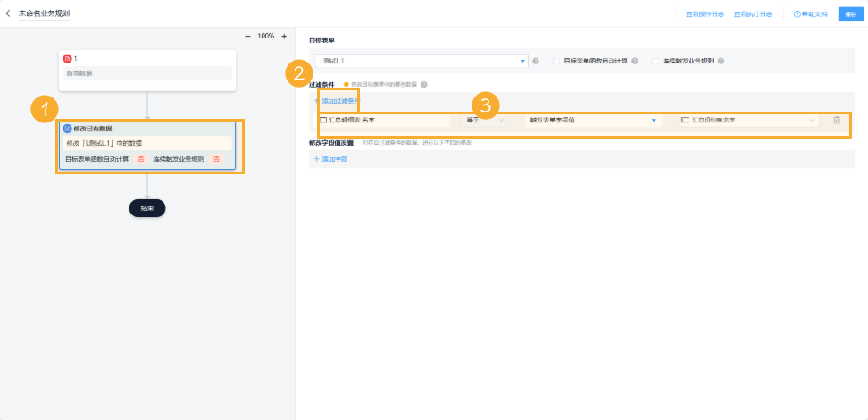This screenshot has height=420, width=868.
Task: Open 查看操作日志 link
Action: tap(704, 14)
